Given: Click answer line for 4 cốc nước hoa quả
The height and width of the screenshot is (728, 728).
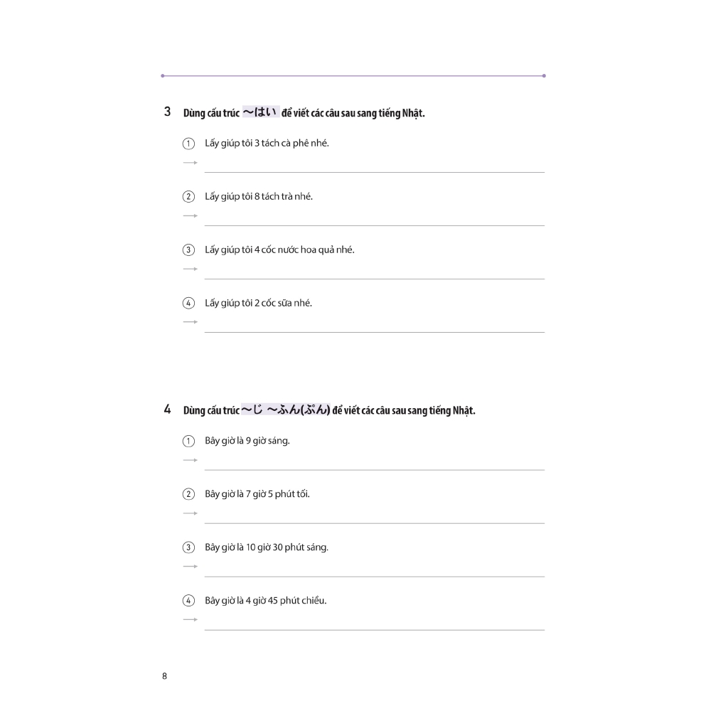Looking at the screenshot, I should [374, 278].
